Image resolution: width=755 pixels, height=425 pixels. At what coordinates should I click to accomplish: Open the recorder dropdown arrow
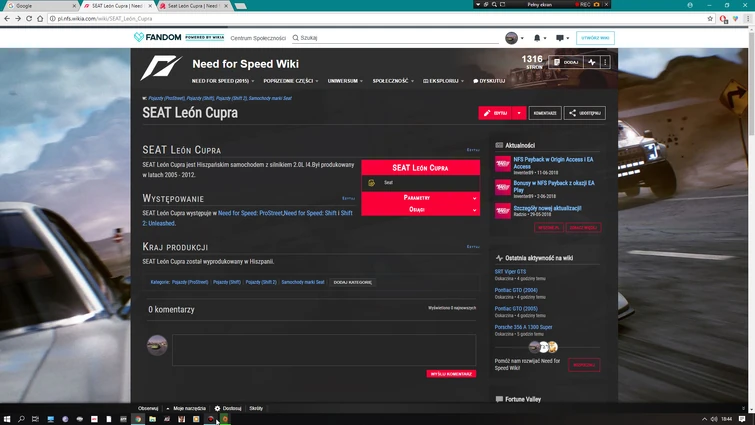tap(478, 4)
